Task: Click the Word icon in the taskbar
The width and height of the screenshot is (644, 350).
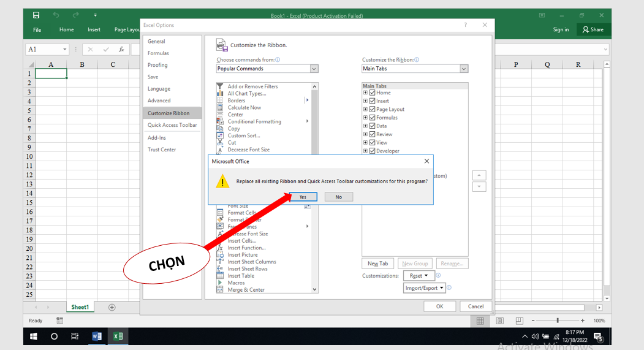Action: (x=96, y=336)
